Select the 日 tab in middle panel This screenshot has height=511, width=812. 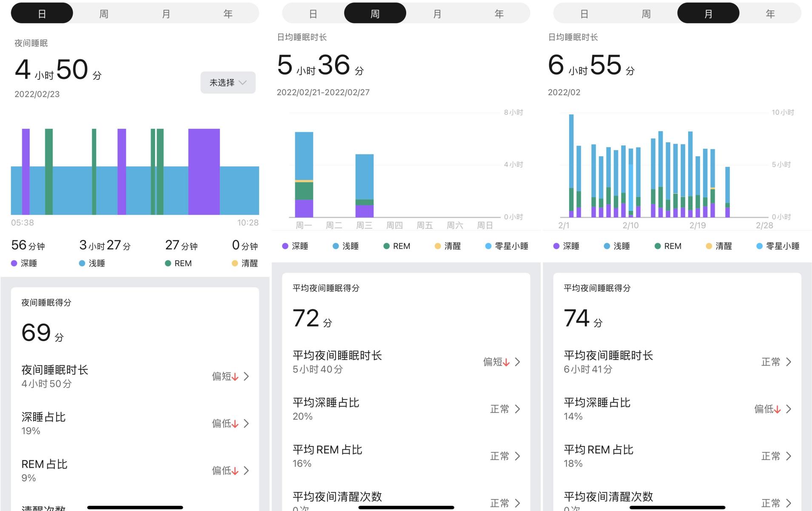pos(313,13)
